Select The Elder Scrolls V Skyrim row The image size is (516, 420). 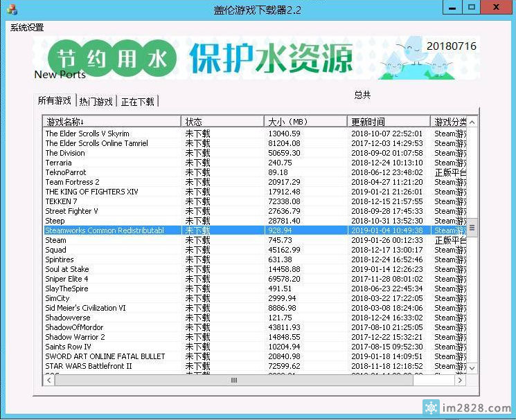coord(256,134)
